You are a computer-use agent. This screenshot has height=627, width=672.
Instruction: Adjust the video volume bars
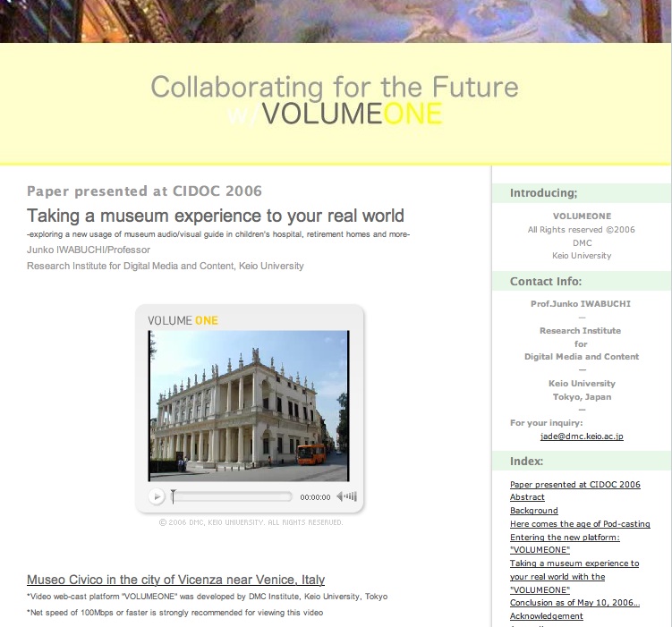351,496
